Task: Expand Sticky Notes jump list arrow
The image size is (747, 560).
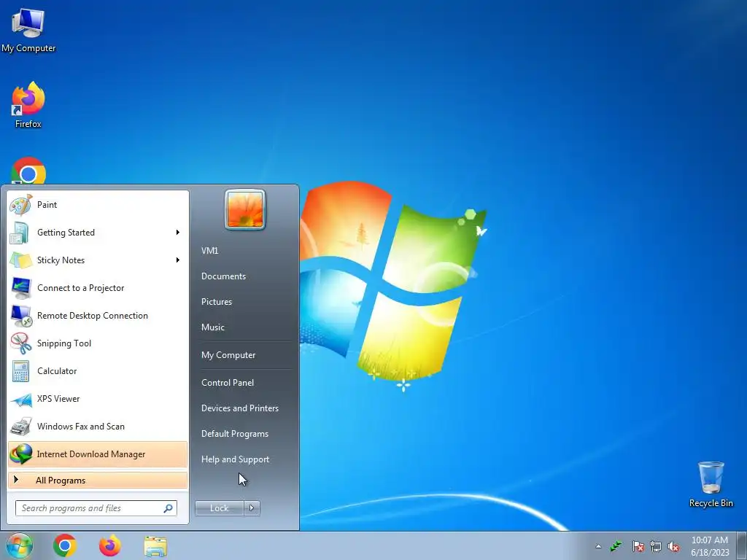Action: [x=178, y=260]
